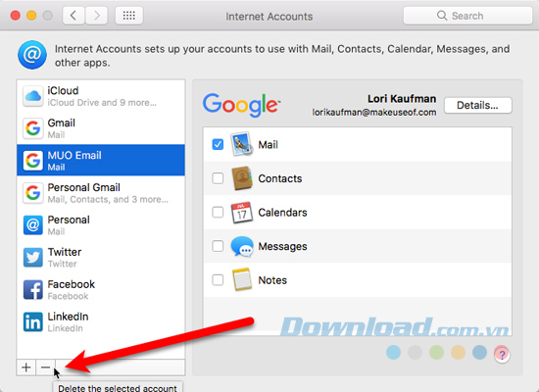Click the Notes service label

272,280
